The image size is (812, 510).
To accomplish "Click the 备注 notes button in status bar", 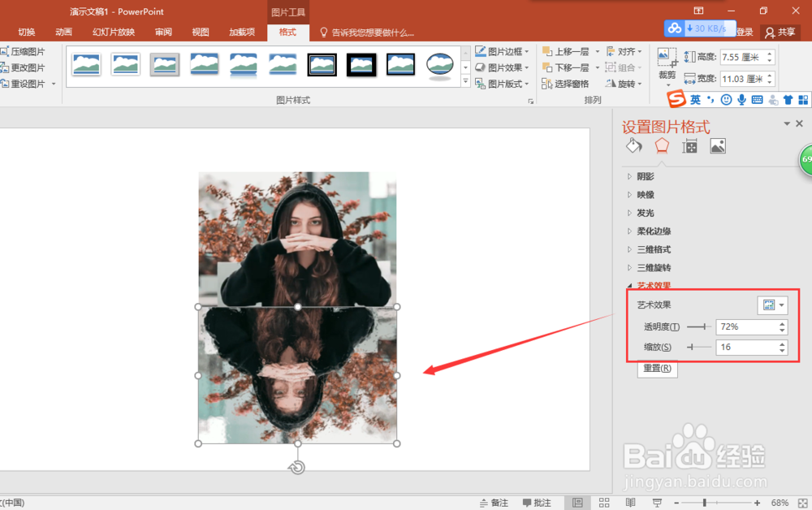I will [494, 503].
